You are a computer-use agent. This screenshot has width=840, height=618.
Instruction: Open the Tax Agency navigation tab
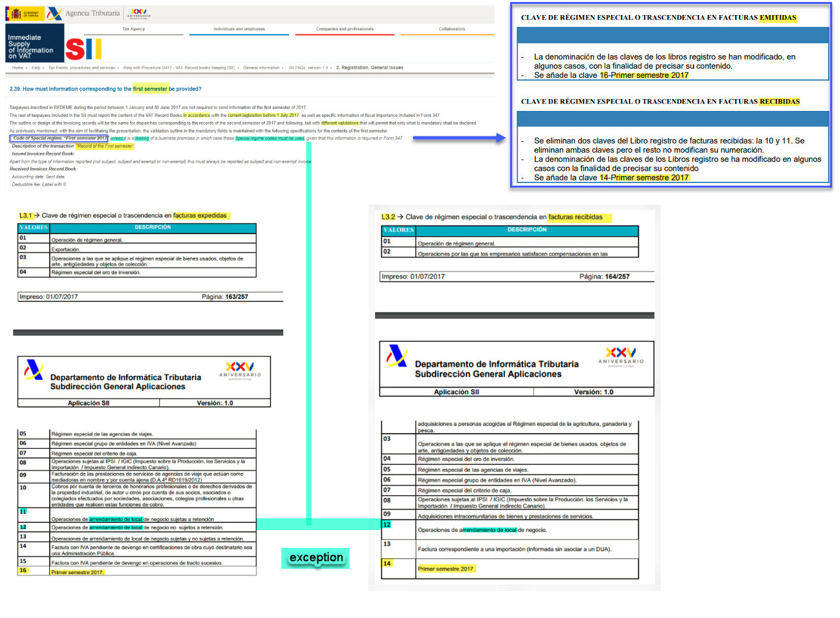134,30
